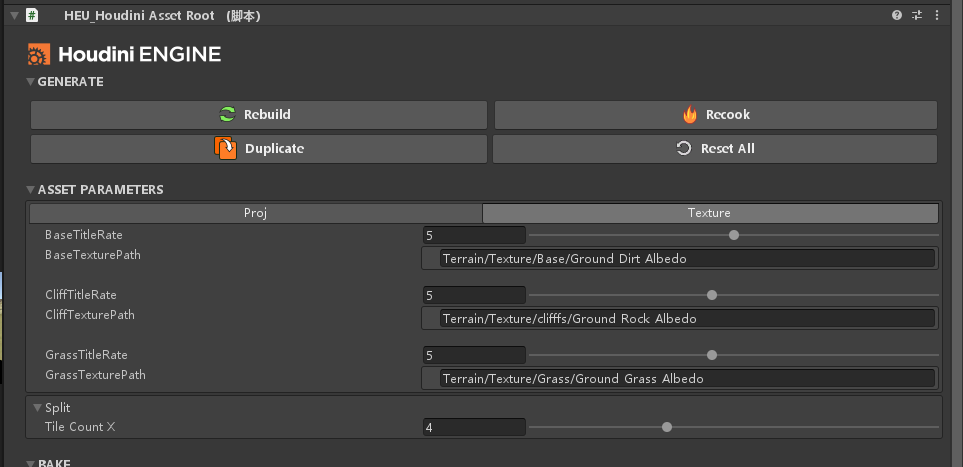This screenshot has height=467, width=963.
Task: Click the Tile Count X slider handle
Action: click(667, 427)
